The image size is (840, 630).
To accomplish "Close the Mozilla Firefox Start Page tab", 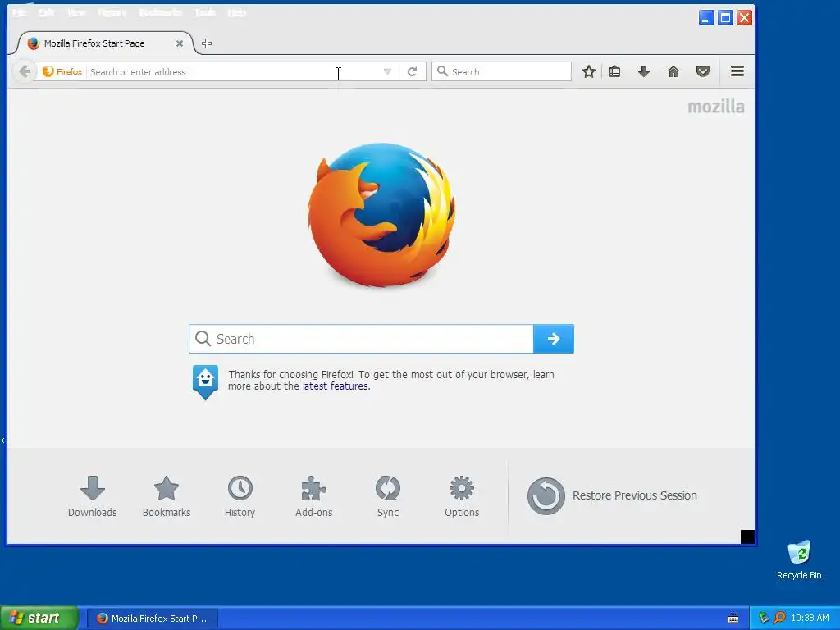I will [180, 43].
